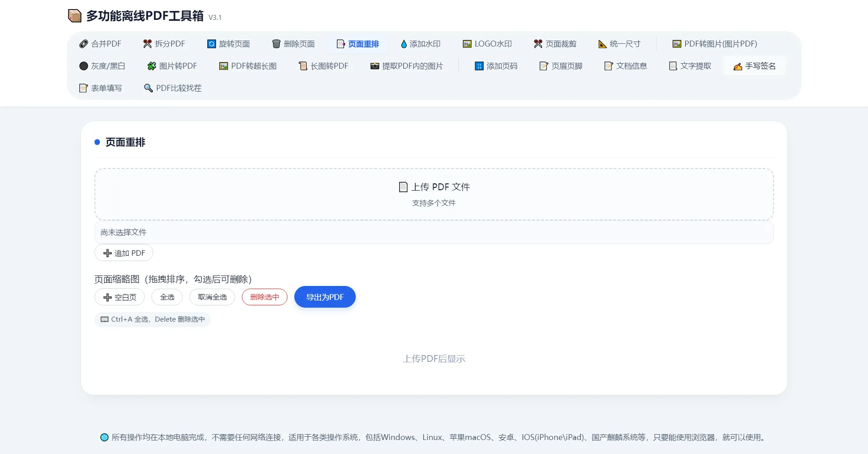Add a blank page with 空白页
868x454 pixels.
pos(120,297)
